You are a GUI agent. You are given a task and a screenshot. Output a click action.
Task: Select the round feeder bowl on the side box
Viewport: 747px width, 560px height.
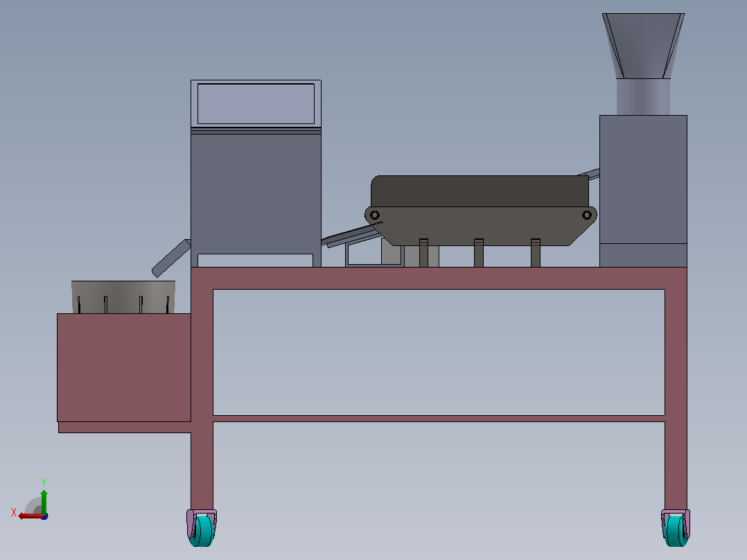point(123,297)
